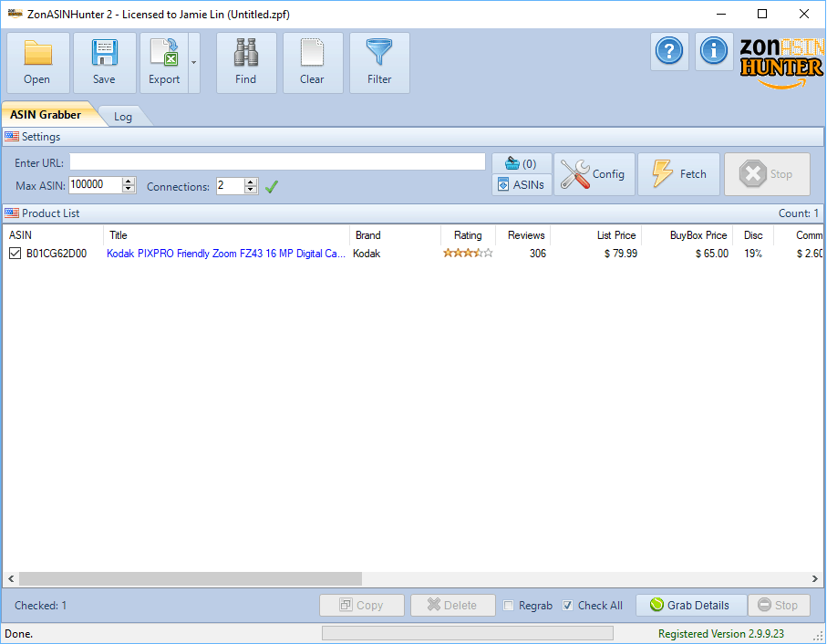Click left arrow of horizontal scrollbar
Viewport: 827px width, 644px height.
coord(11,579)
